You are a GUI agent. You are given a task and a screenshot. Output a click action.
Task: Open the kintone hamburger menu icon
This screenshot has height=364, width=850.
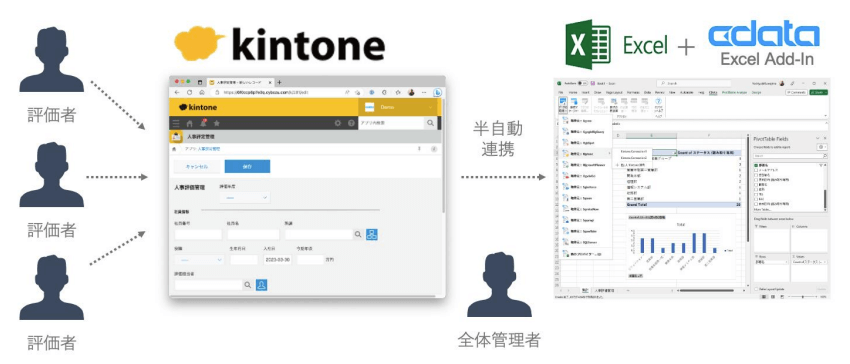[176, 123]
